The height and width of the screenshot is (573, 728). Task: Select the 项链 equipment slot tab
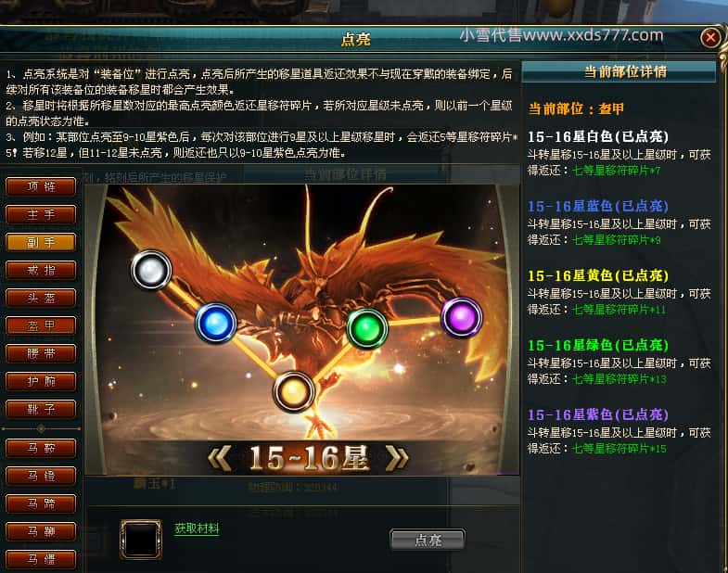point(41,186)
